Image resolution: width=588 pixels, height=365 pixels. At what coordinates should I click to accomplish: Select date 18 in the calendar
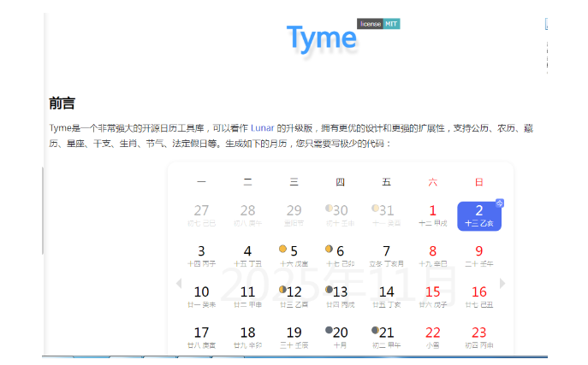pos(247,338)
